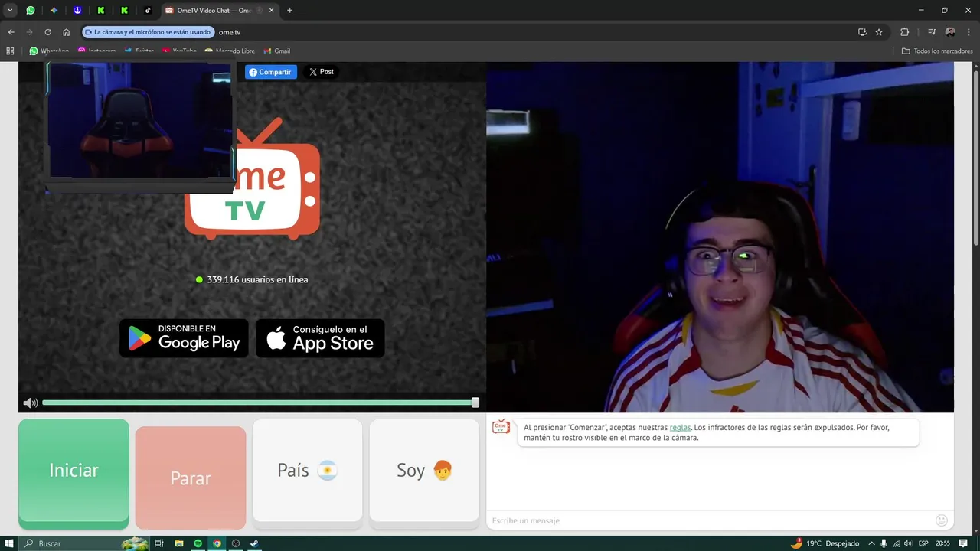The image size is (980, 551).
Task: Open a new browser tab
Action: [x=289, y=11]
